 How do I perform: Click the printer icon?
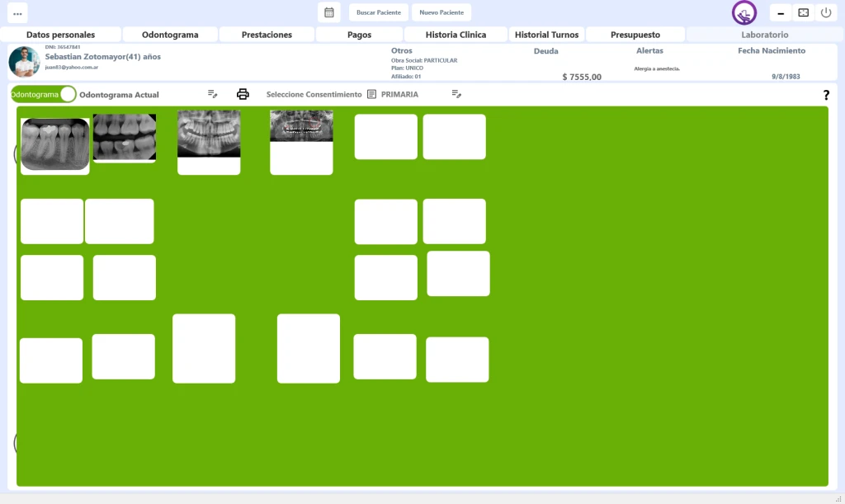pyautogui.click(x=243, y=94)
